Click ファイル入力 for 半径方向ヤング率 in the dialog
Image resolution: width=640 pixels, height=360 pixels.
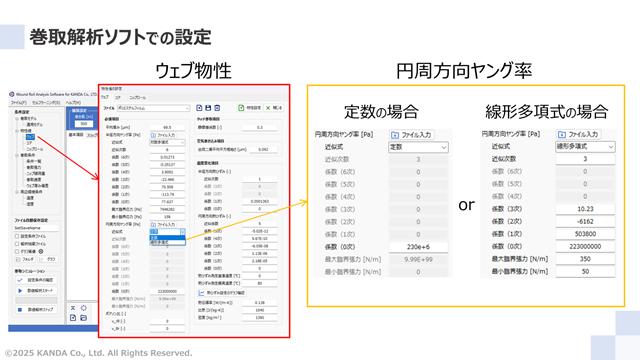click(164, 135)
